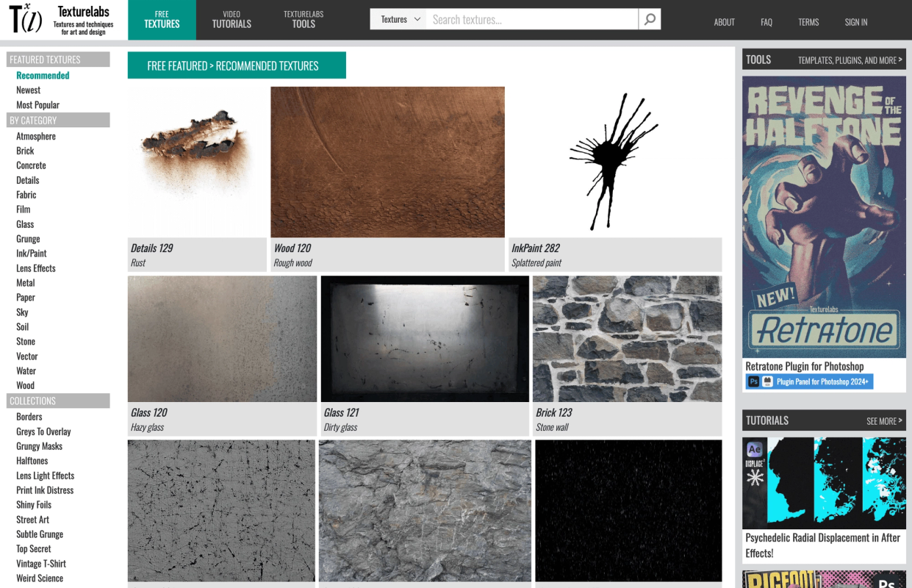Click See More in Tutorials

coord(885,421)
